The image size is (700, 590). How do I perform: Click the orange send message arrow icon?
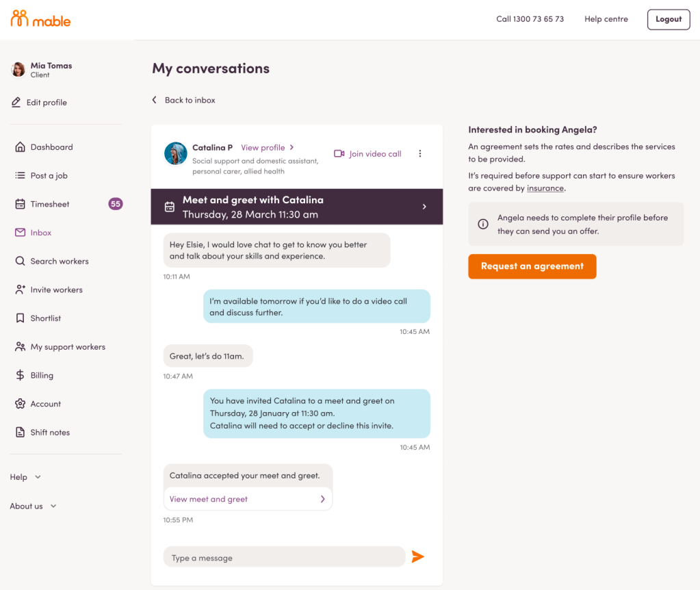(417, 557)
